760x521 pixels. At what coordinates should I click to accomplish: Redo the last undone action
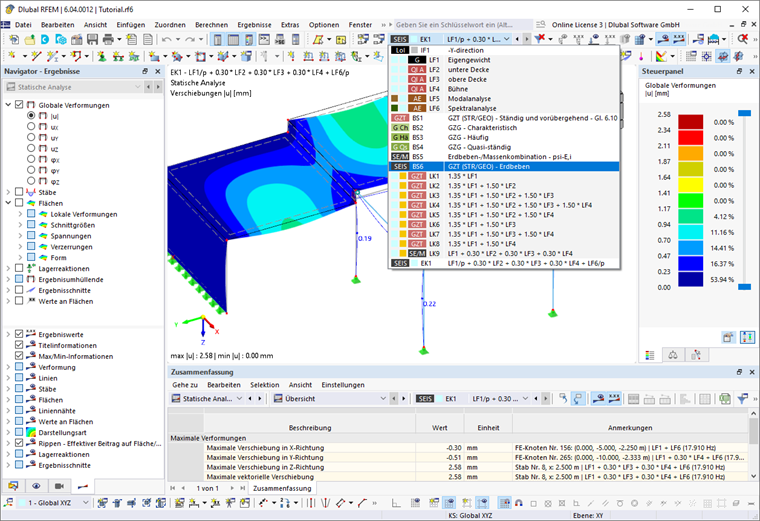pos(190,40)
